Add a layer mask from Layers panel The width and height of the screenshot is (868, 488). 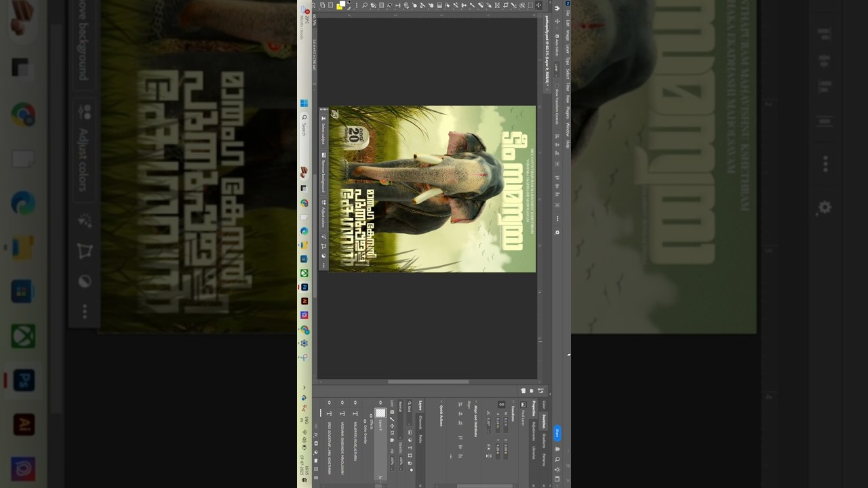pyautogui.click(x=316, y=443)
